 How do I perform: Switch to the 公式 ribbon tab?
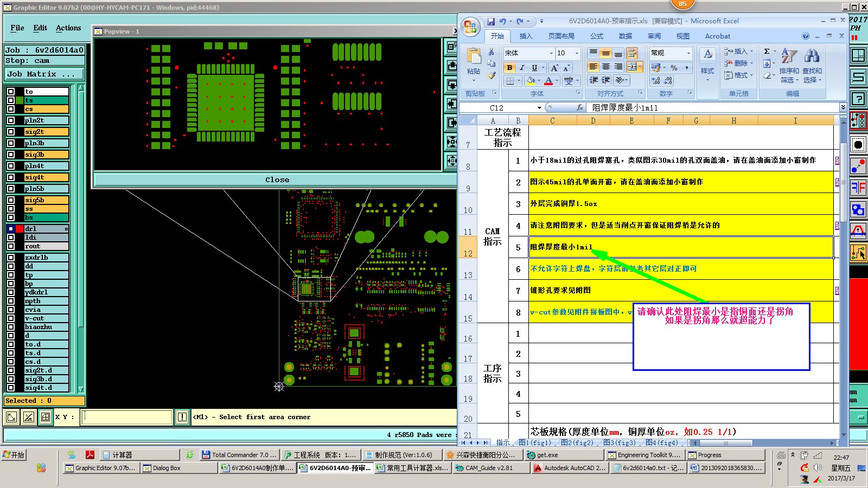(597, 36)
